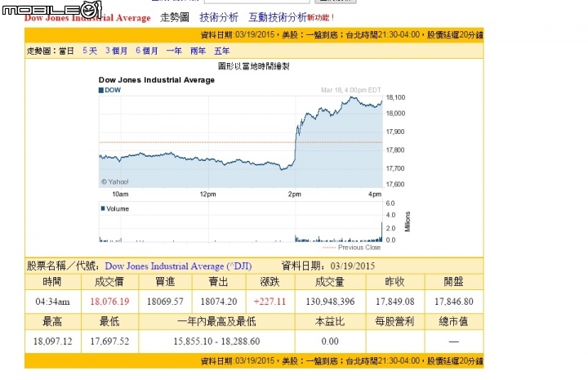Click the Volume legend square
Viewport: 588px width, 380px height.
(103, 208)
